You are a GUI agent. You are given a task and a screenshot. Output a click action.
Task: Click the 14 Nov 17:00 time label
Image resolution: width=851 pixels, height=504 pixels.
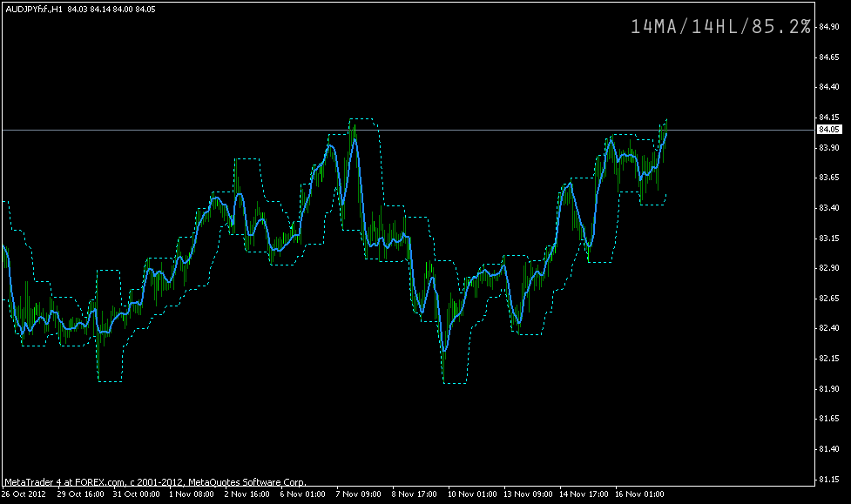tap(584, 494)
